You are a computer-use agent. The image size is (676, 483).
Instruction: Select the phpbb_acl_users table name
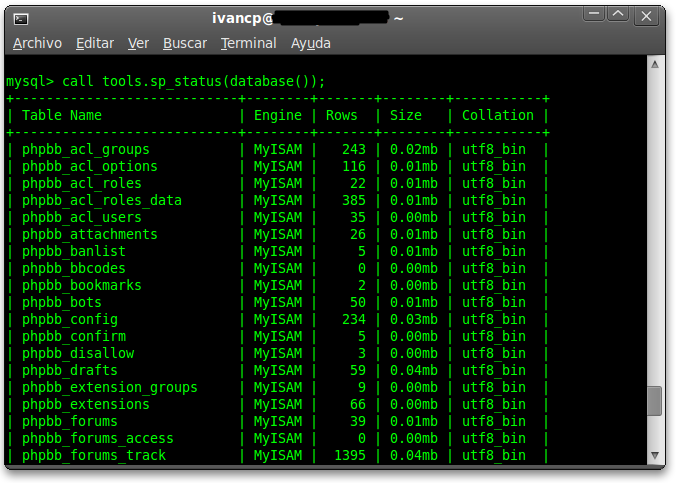82,218
